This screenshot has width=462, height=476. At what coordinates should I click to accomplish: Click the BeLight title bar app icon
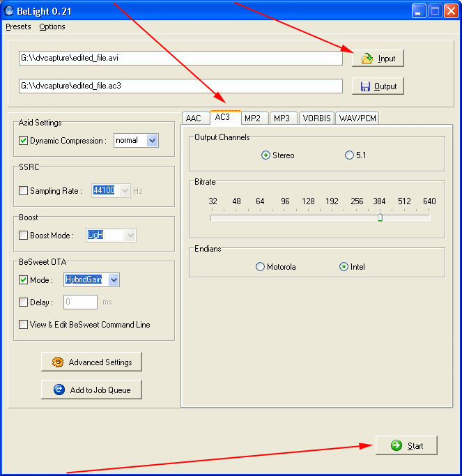9,10
